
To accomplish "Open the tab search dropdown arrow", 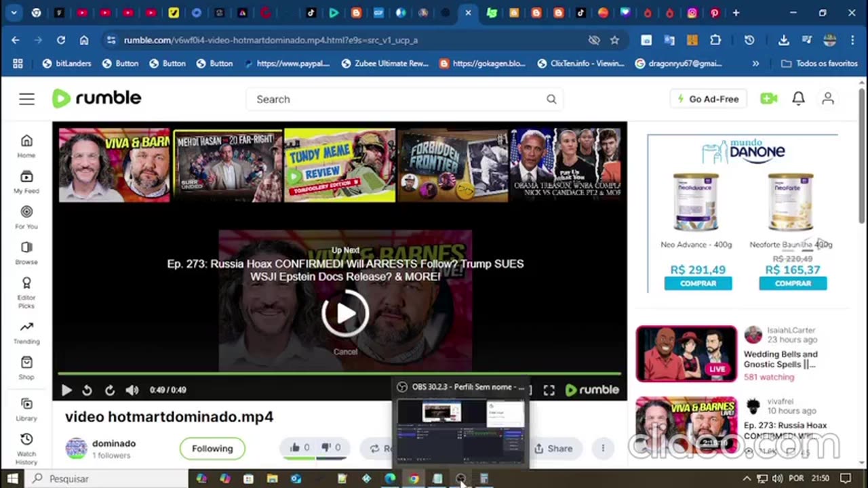I will click(x=14, y=13).
